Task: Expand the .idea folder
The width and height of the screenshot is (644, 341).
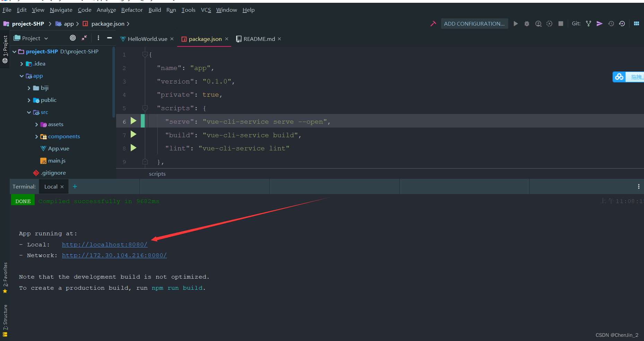Action: point(21,64)
